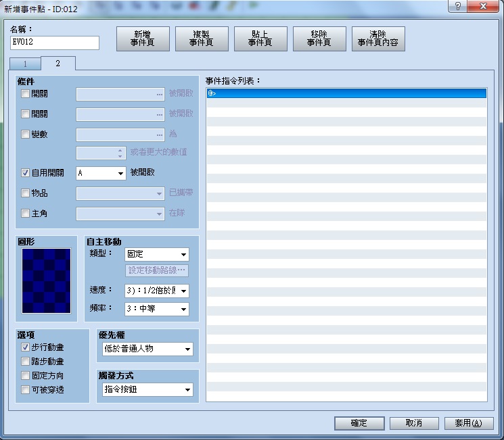Click the 新增事件頁 button
This screenshot has width=504, height=440.
point(143,39)
